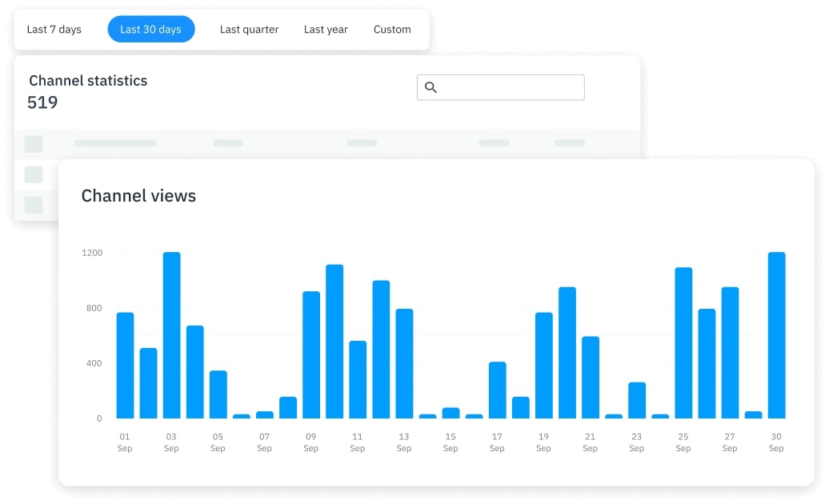Check the first table row checkbox
The width and height of the screenshot is (829, 504).
[x=34, y=174]
